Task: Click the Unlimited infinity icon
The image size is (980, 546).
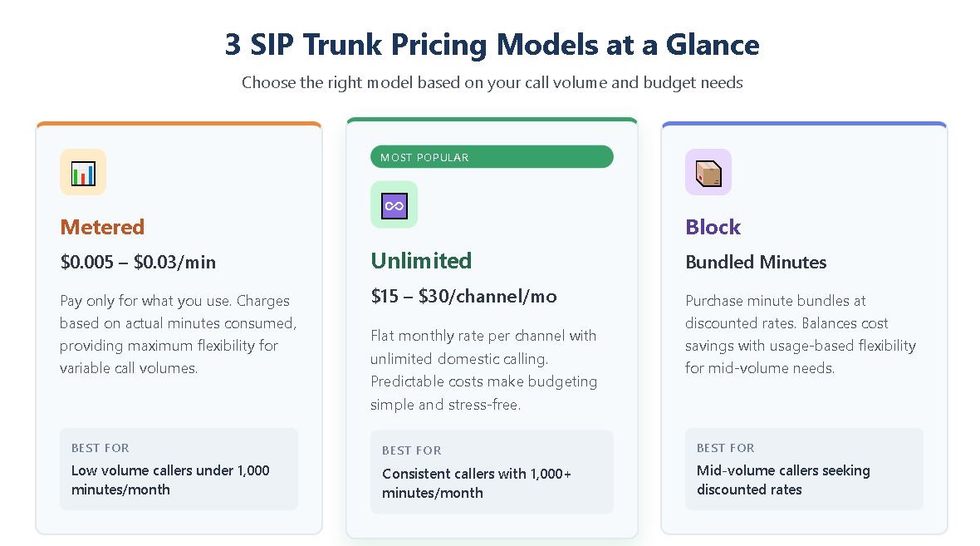Action: (x=394, y=204)
